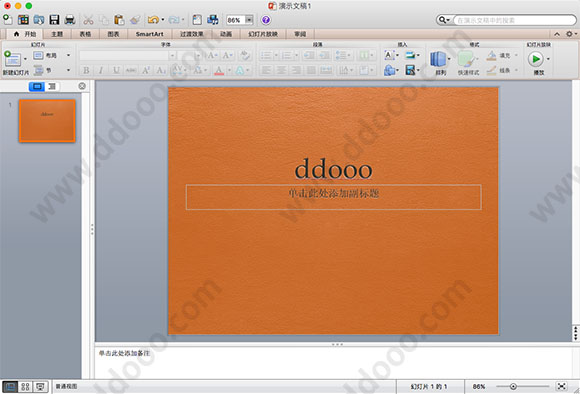
Task: Click the 单击此处添加副标题 subtitle placeholder
Action: pyautogui.click(x=333, y=197)
